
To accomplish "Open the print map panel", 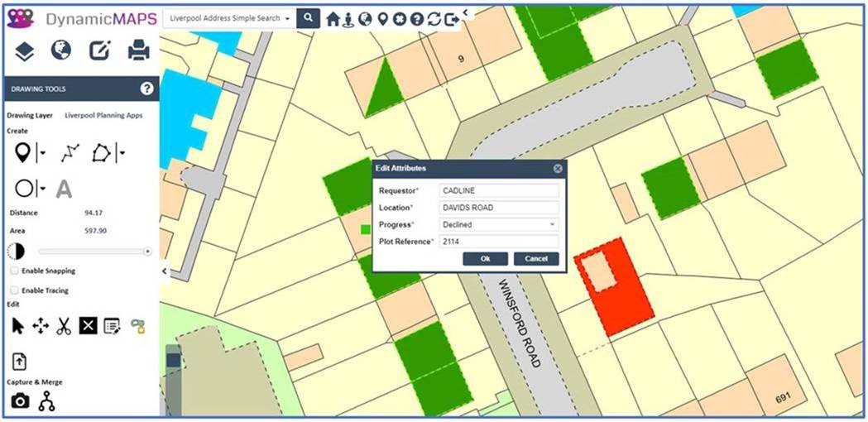I will coord(138,50).
